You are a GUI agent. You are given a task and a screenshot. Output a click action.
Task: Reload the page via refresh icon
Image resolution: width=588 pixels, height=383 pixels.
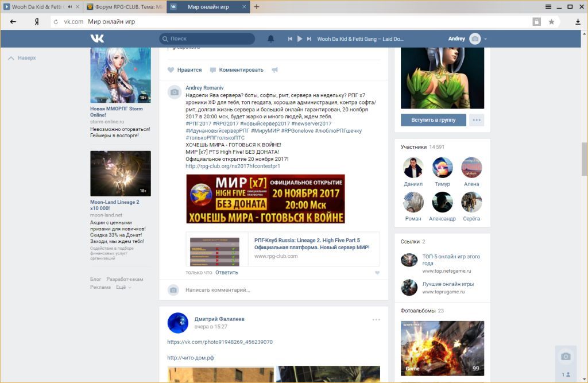click(56, 22)
